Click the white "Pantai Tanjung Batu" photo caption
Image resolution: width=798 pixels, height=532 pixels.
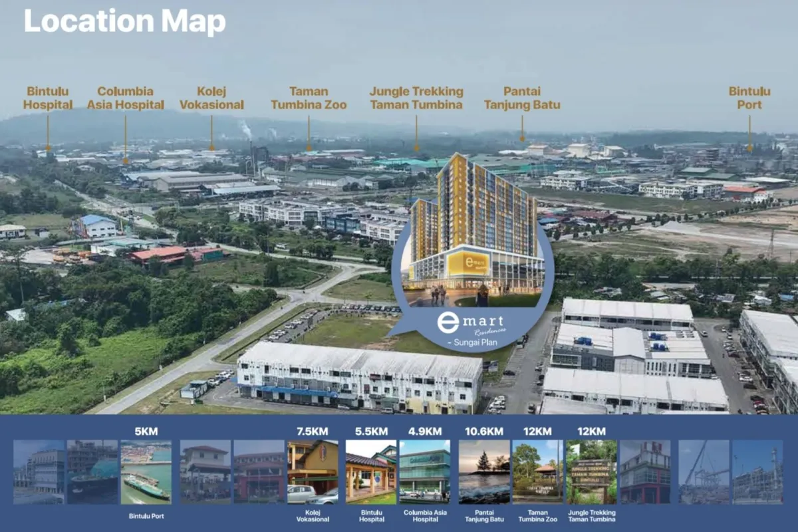[484, 517]
